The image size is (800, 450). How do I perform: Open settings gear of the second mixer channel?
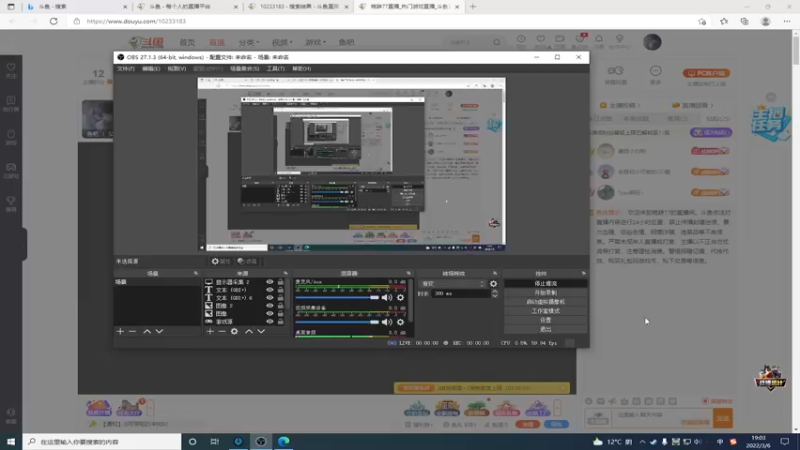(401, 322)
